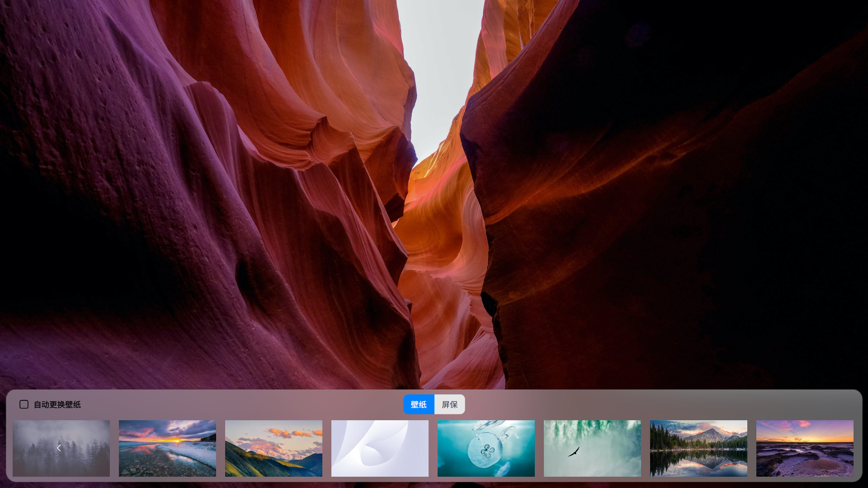Select the 壁纸 tab

point(418,404)
